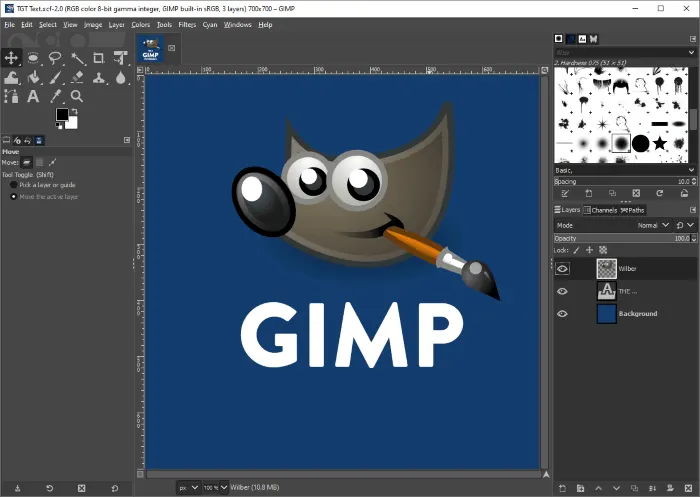
Task: Select the Free Select lasso tool
Action: (55, 58)
